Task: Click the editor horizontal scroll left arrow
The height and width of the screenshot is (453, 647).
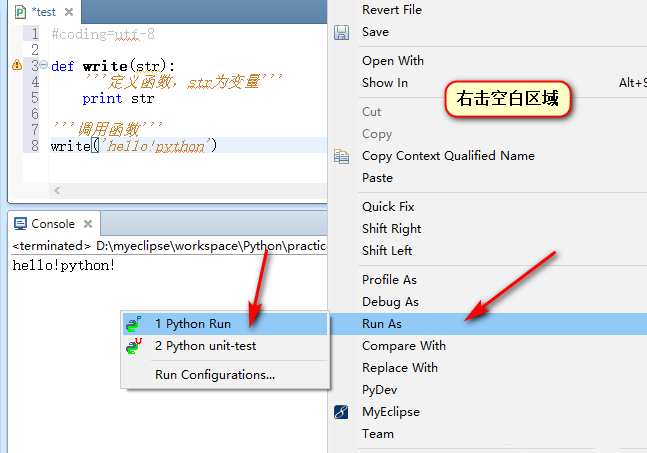Action: tap(57, 190)
